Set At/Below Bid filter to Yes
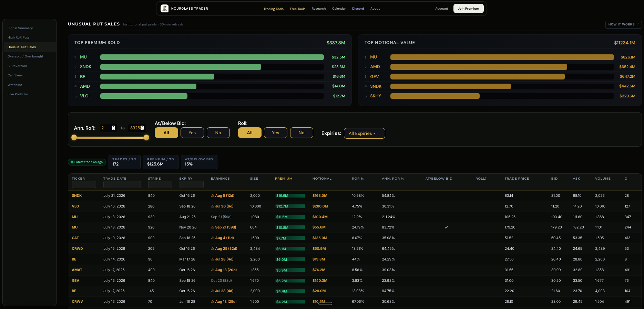 coord(192,133)
